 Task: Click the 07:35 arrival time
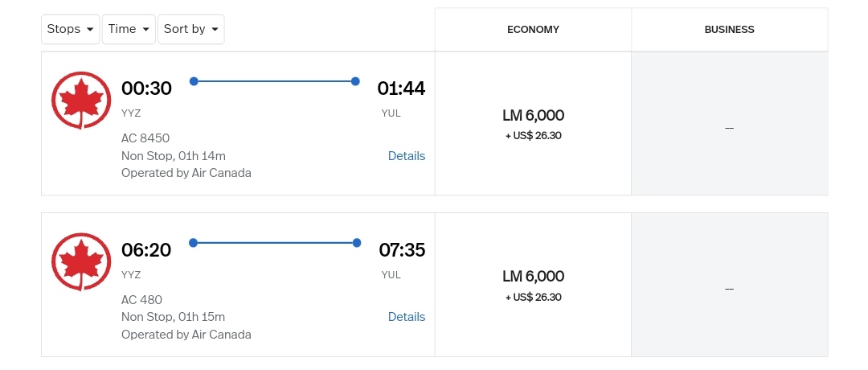[402, 250]
